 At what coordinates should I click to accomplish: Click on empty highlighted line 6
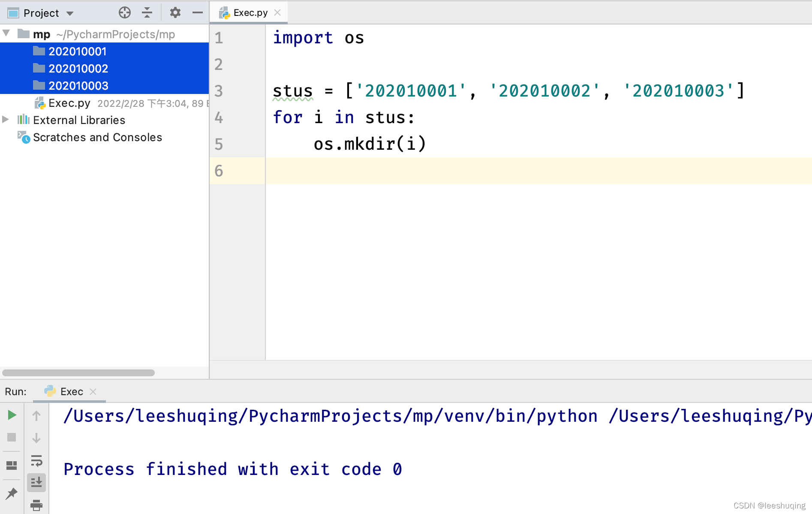[x=538, y=171]
